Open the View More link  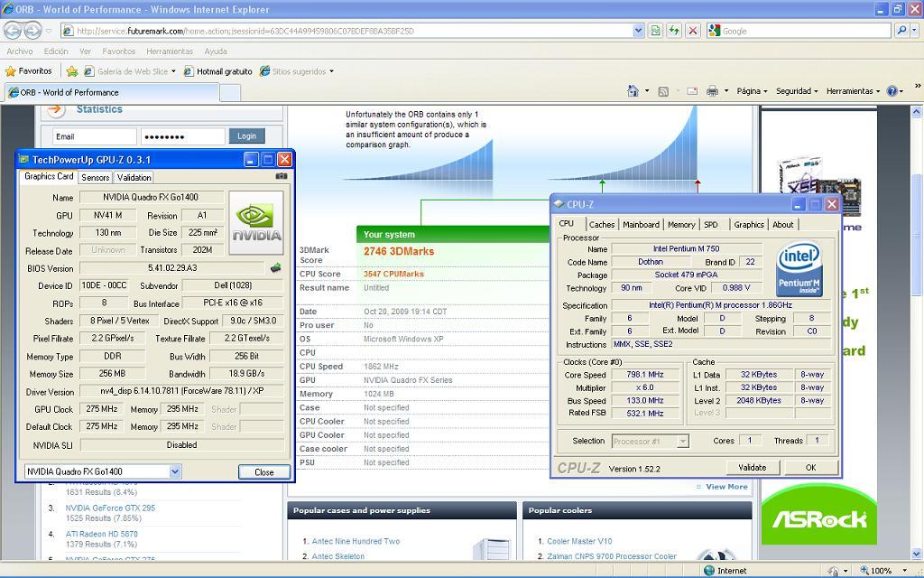(x=726, y=487)
